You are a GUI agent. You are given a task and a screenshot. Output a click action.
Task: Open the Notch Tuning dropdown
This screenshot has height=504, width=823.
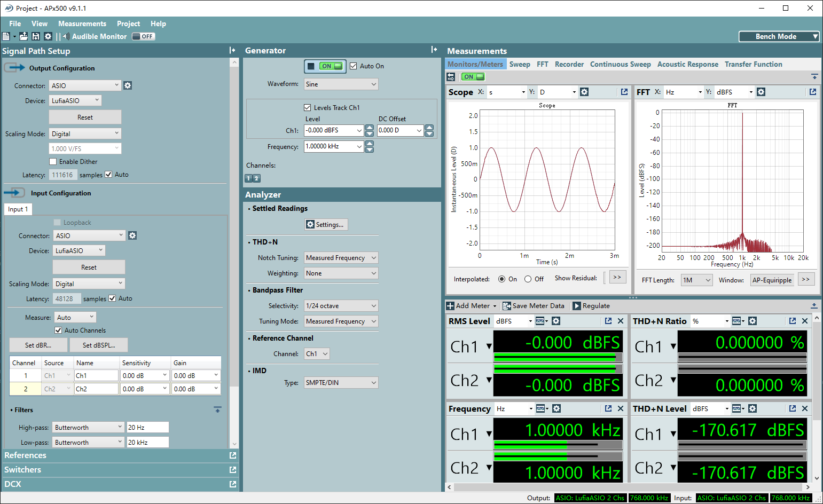tap(341, 258)
